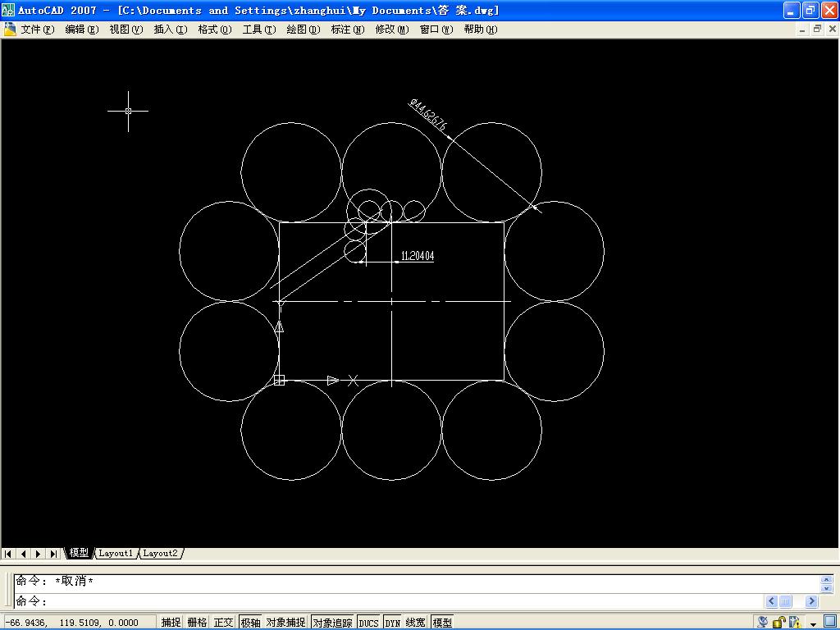Viewport: 840px width, 630px height.
Task: Close the 答案.dwg drawing window
Action: click(x=832, y=30)
